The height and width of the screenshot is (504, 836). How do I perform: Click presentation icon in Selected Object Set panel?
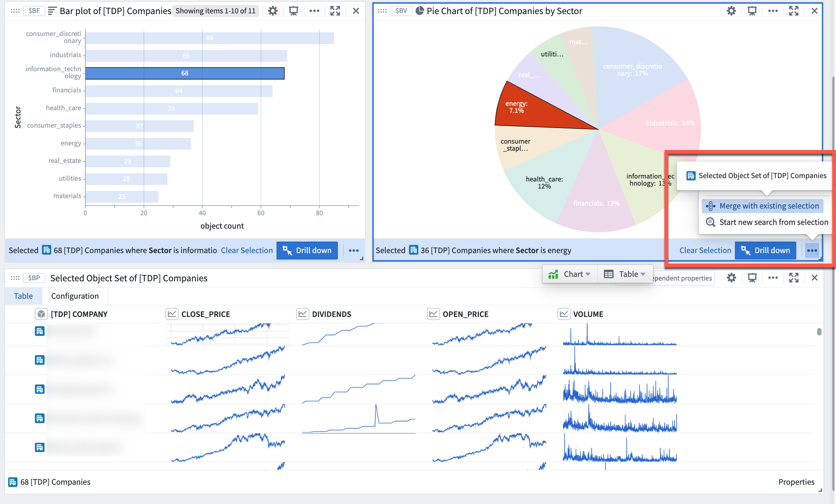point(752,278)
